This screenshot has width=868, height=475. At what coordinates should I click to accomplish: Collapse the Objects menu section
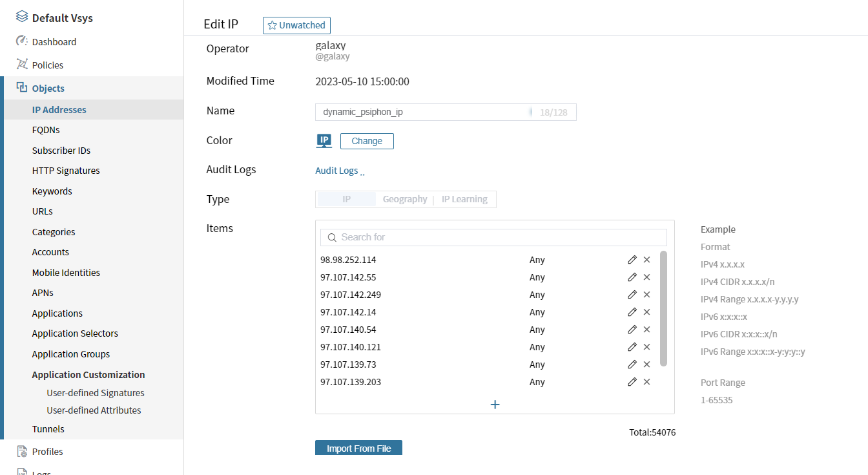48,89
